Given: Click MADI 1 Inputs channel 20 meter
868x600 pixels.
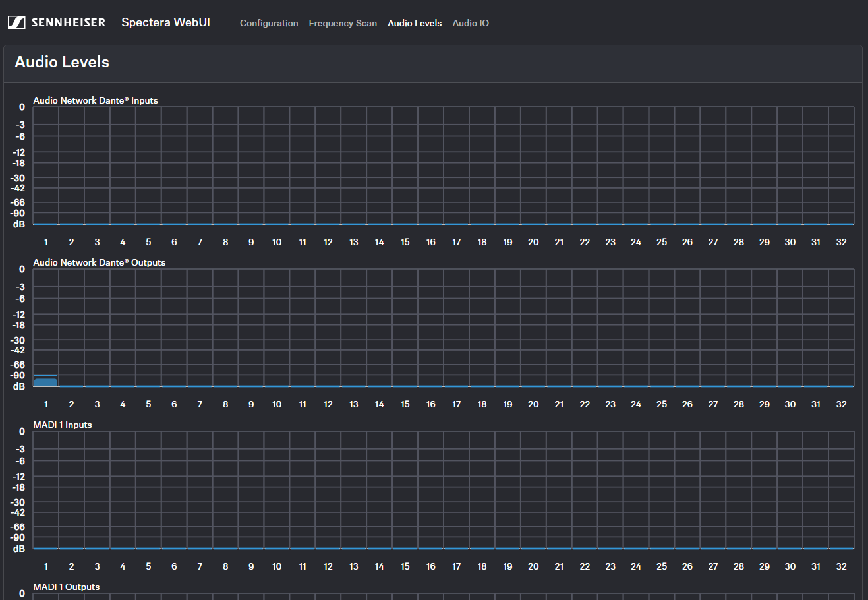Looking at the screenshot, I should 533,490.
